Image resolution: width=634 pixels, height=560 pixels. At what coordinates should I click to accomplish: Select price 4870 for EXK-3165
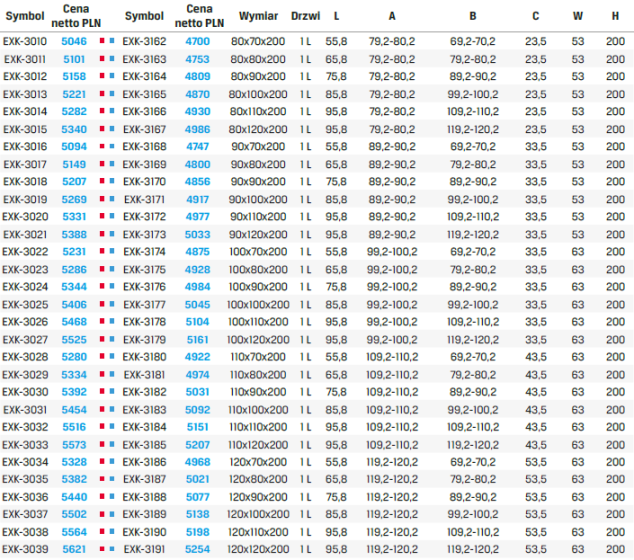(197, 94)
